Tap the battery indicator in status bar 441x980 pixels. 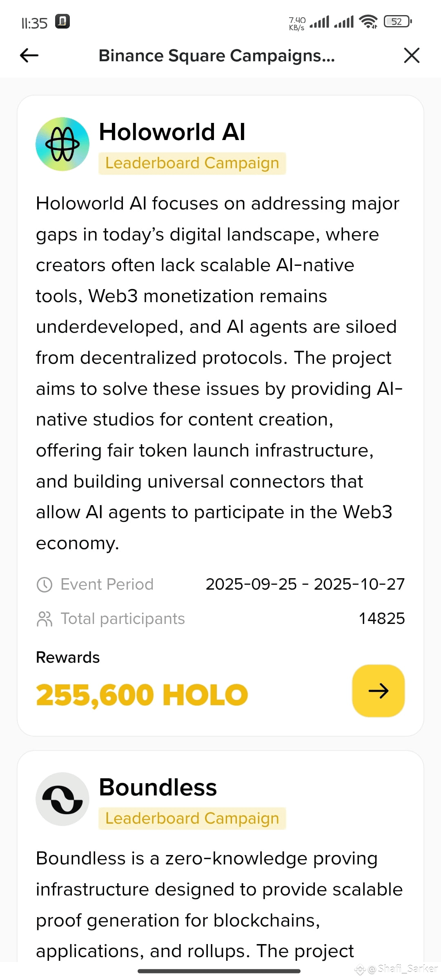pos(398,21)
